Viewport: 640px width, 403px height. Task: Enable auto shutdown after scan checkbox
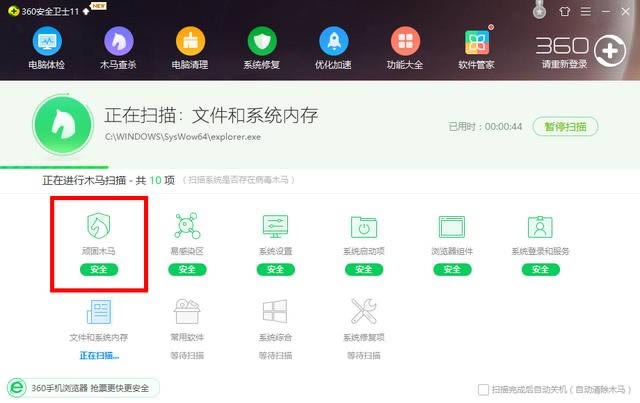[x=485, y=389]
